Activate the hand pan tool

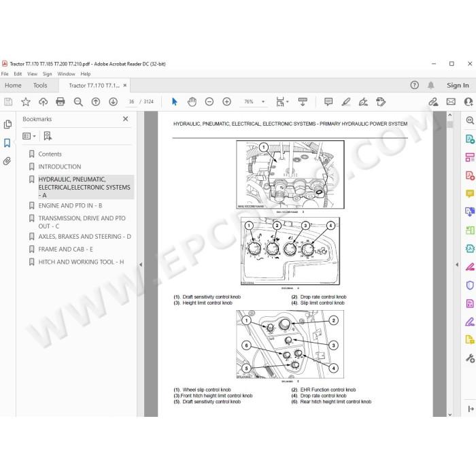pos(192,102)
